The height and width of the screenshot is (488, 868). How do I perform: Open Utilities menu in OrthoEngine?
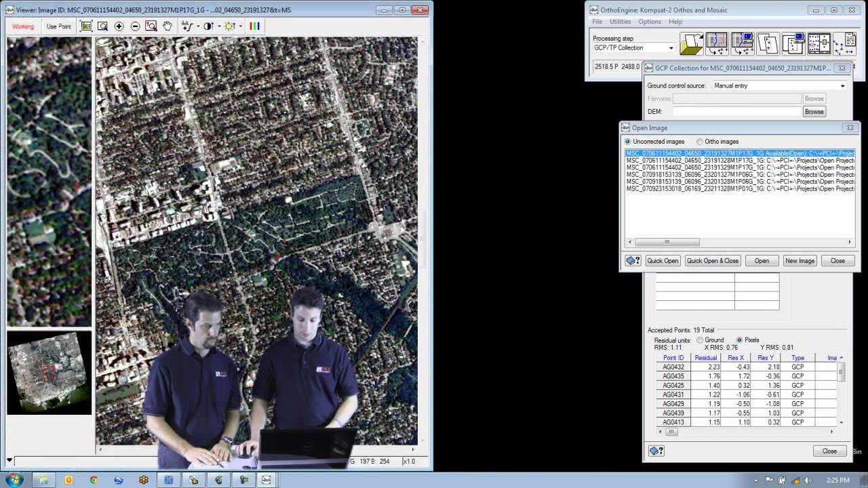(x=620, y=22)
